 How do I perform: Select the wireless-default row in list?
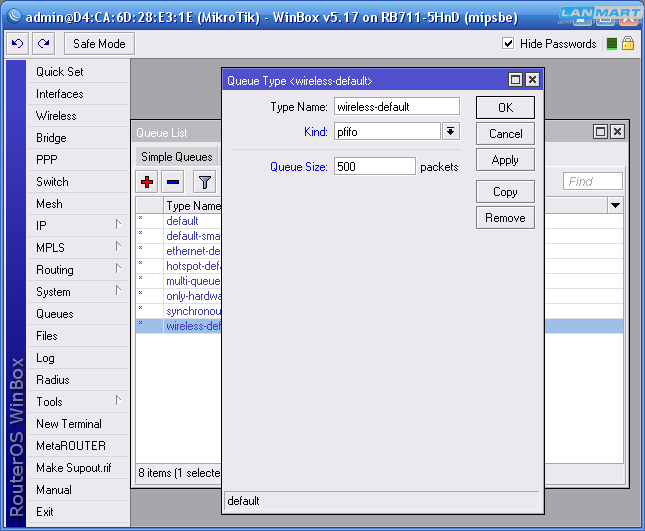coord(179,326)
